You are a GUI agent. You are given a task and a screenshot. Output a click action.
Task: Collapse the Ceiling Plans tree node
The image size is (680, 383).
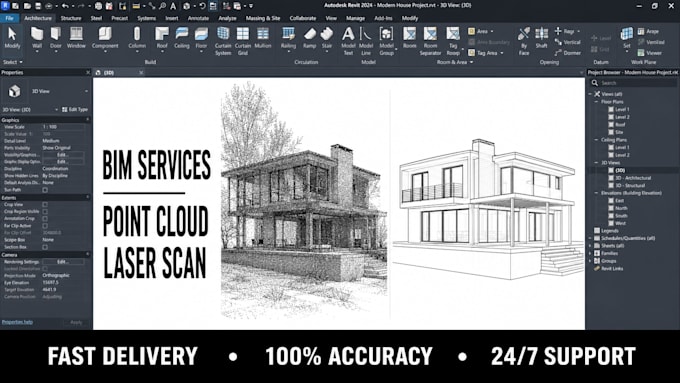[596, 140]
